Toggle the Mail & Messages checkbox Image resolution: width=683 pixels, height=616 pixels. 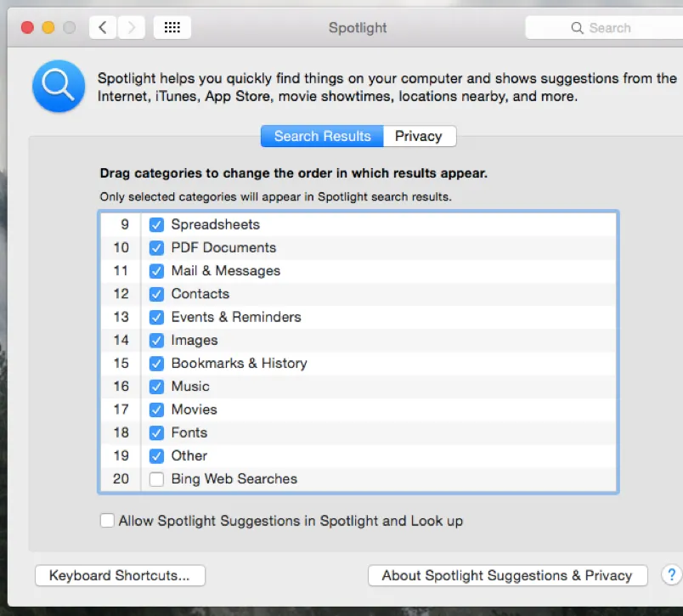click(156, 270)
